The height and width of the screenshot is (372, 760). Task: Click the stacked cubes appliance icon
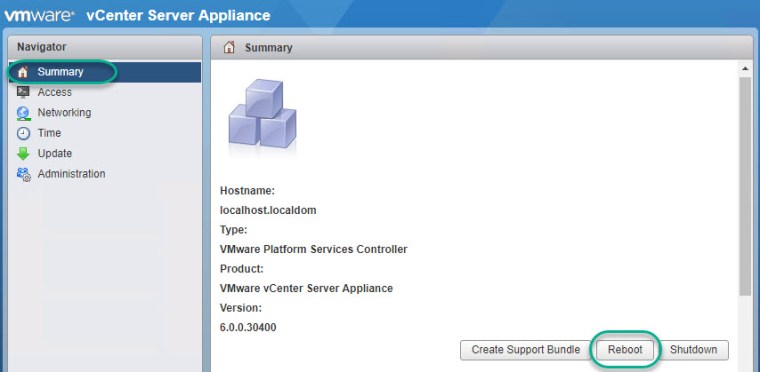tap(262, 114)
